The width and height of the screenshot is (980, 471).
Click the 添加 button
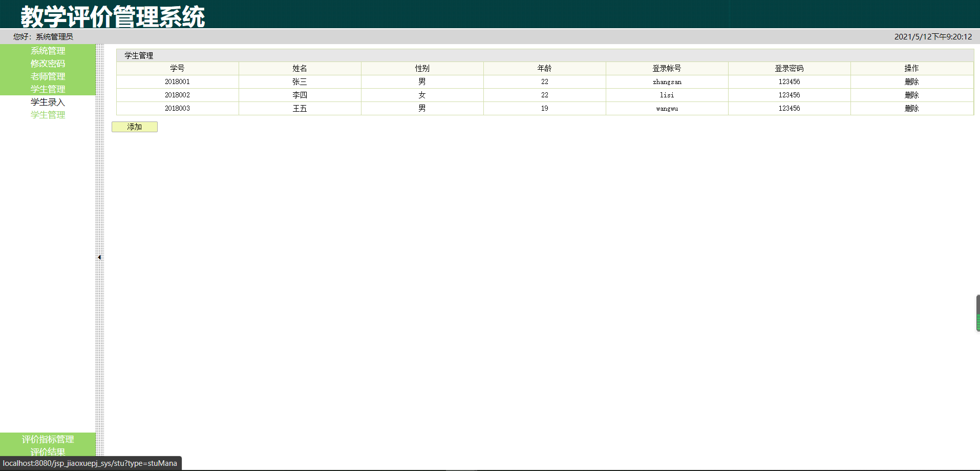pos(135,127)
